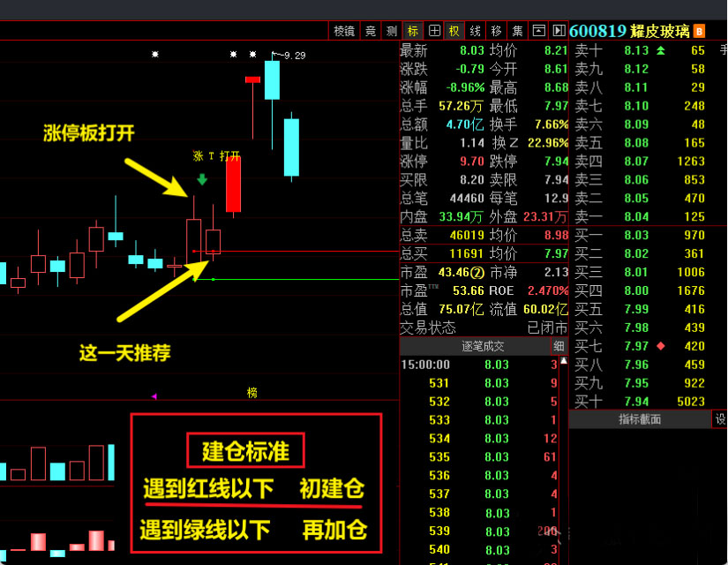
Task: Click the 棱镜 toolbar button
Action: click(343, 31)
